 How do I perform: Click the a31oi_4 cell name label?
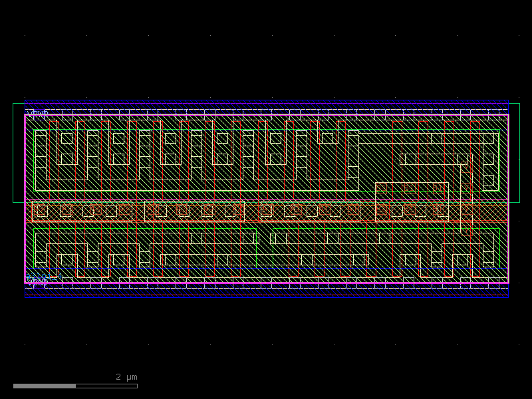pos(41,275)
